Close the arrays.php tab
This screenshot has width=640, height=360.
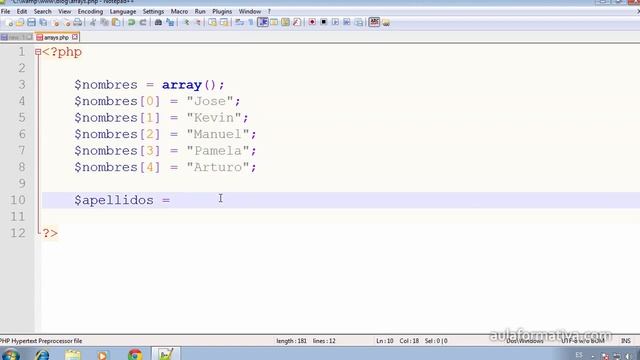pyautogui.click(x=75, y=37)
